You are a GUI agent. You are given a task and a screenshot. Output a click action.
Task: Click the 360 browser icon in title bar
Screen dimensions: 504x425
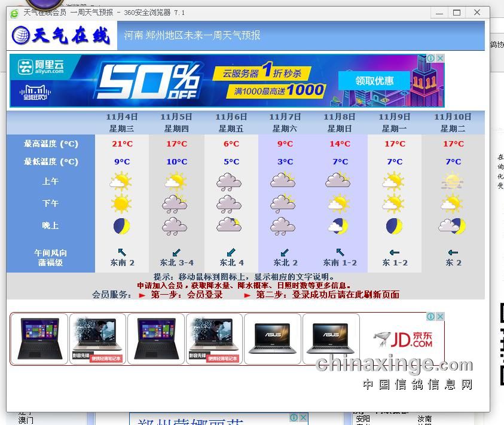[x=14, y=14]
